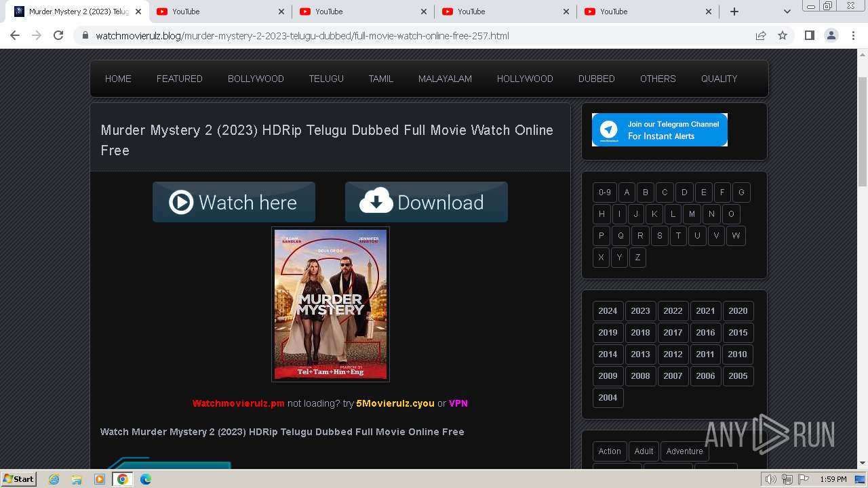
Task: Open the QUALITY menu item
Action: tap(719, 79)
